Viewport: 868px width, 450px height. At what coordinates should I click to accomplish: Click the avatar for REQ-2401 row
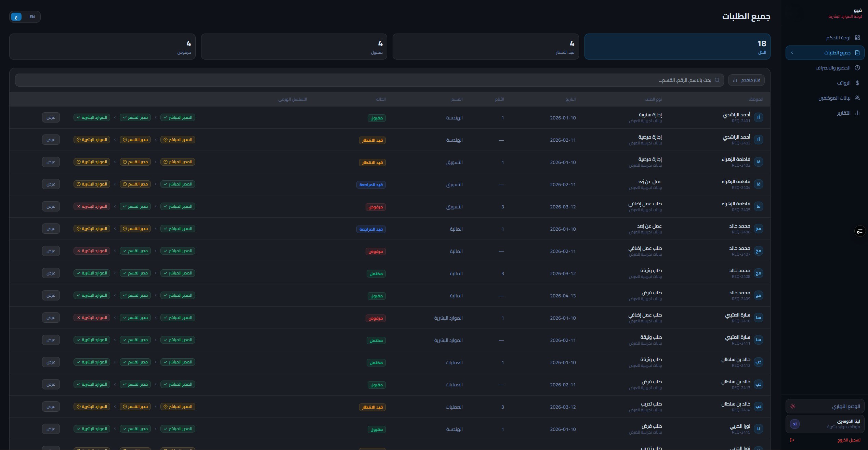coord(759,117)
